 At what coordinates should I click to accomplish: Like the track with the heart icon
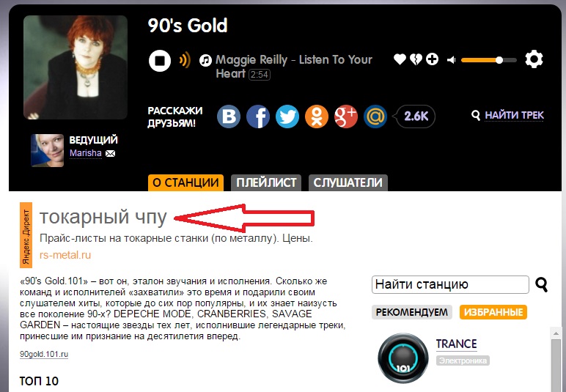(400, 59)
